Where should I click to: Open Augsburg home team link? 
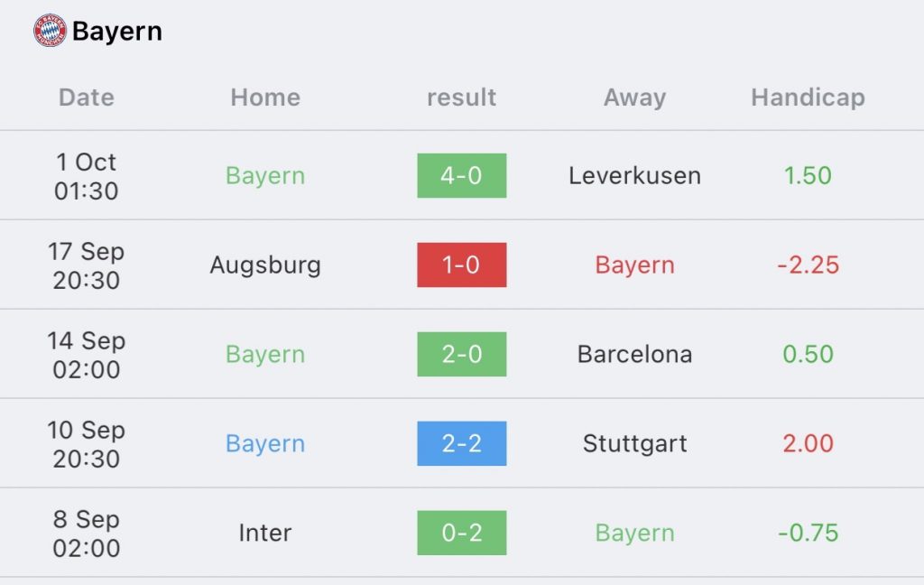265,266
